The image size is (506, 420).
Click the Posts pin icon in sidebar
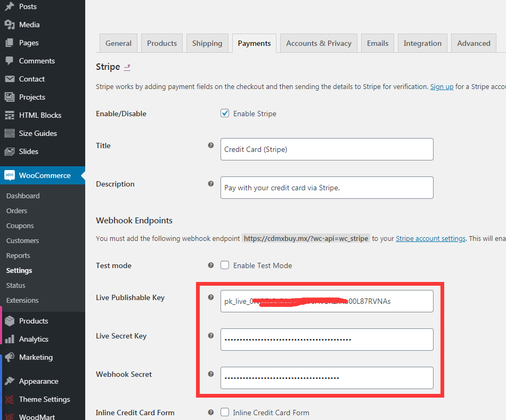tap(10, 6)
